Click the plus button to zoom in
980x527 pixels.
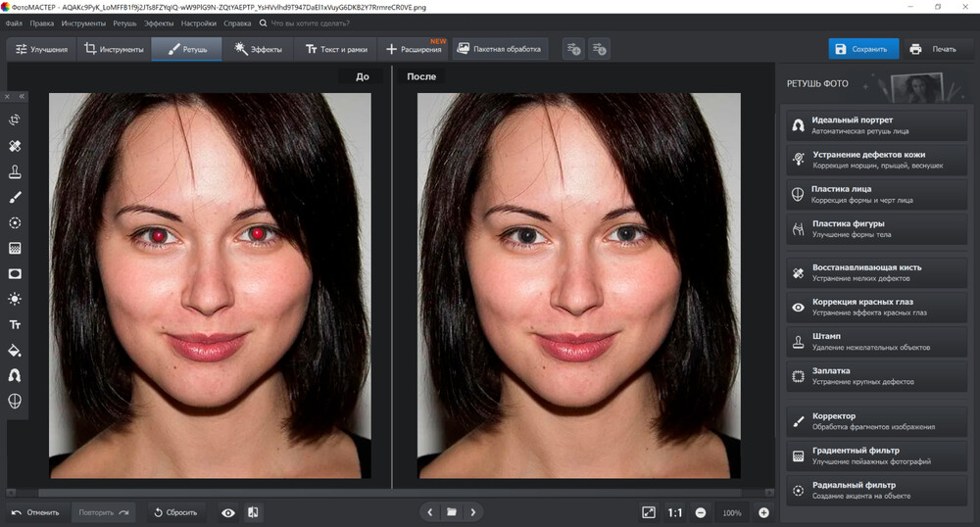coord(763,512)
